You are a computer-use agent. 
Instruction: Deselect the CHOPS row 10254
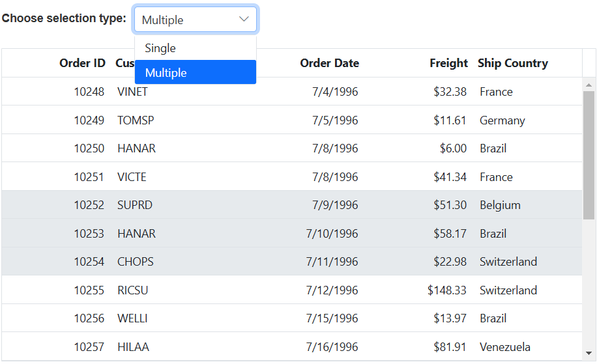(x=136, y=262)
